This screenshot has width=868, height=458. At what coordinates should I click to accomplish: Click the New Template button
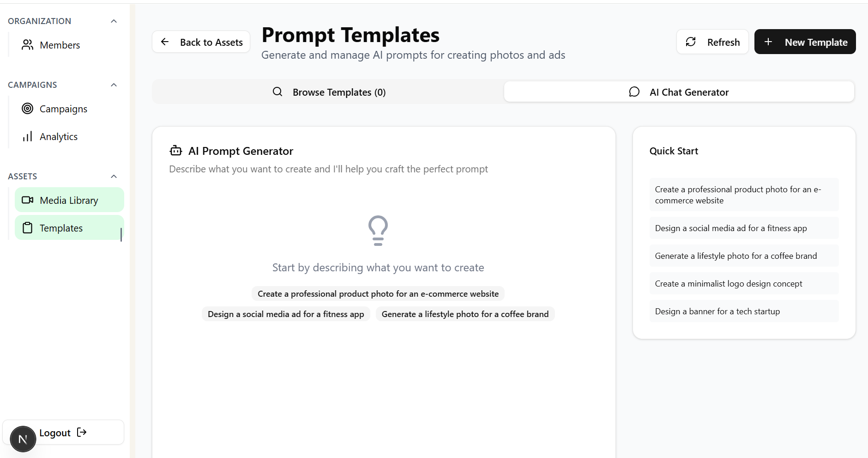pos(805,42)
